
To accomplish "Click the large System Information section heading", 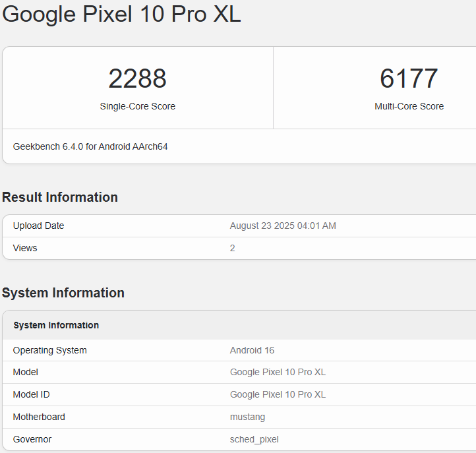I will pos(63,293).
